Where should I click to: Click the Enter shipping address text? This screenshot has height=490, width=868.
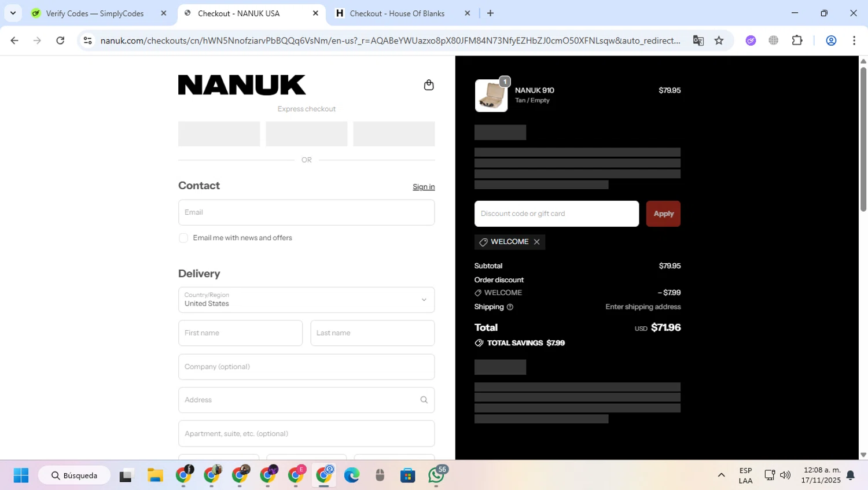pos(643,307)
